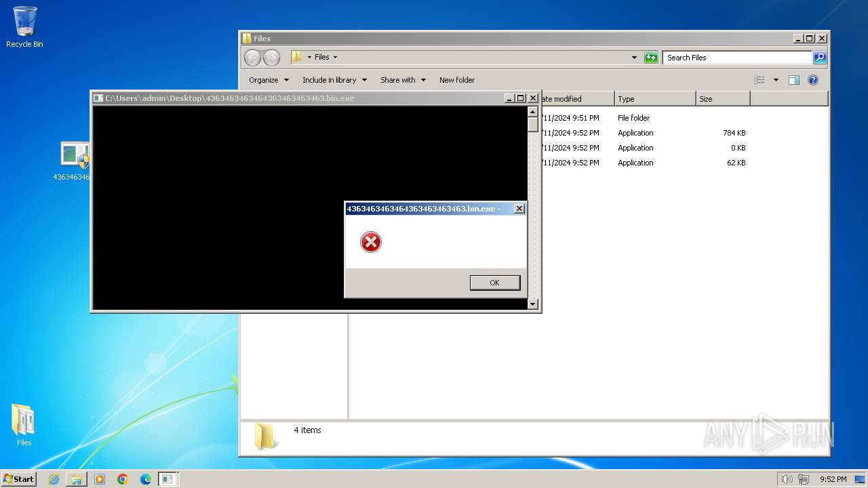Viewport: 868px width, 488px height.
Task: Select the Files folder on desktop
Action: (x=24, y=425)
